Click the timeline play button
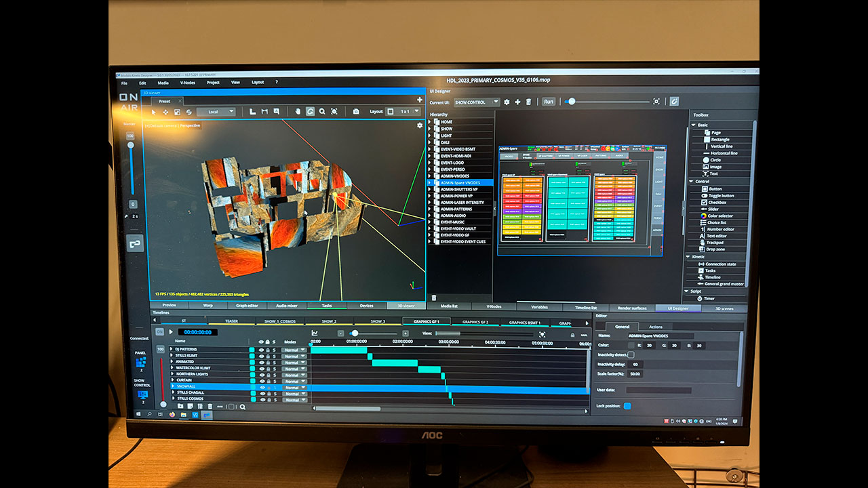 coord(171,332)
